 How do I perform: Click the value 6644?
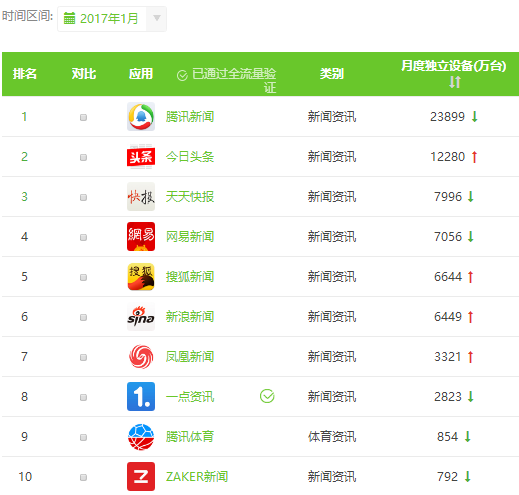[x=448, y=277]
